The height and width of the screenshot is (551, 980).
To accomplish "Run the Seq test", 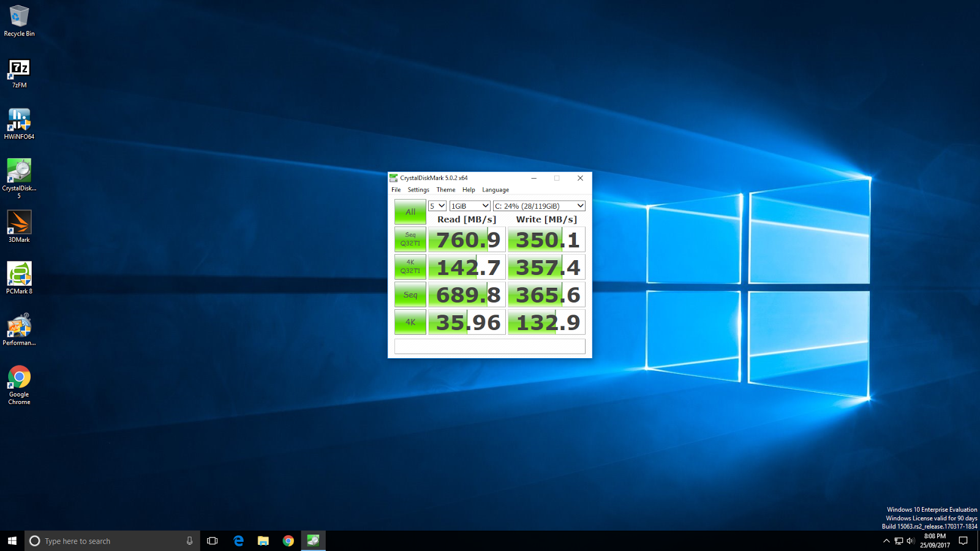I will 410,294.
